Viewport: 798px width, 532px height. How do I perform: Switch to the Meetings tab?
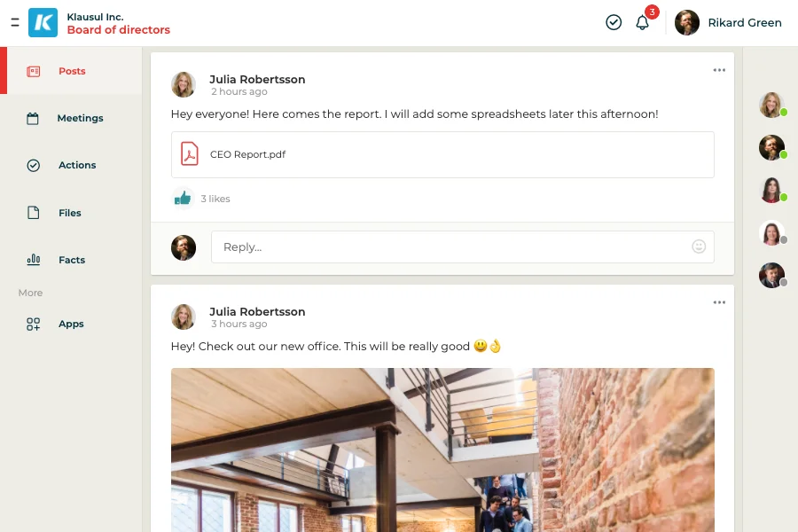coord(80,118)
